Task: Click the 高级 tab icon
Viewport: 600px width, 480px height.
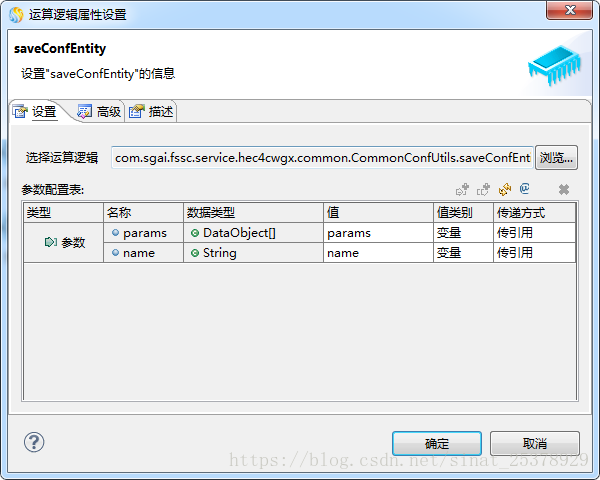Action: coord(85,111)
